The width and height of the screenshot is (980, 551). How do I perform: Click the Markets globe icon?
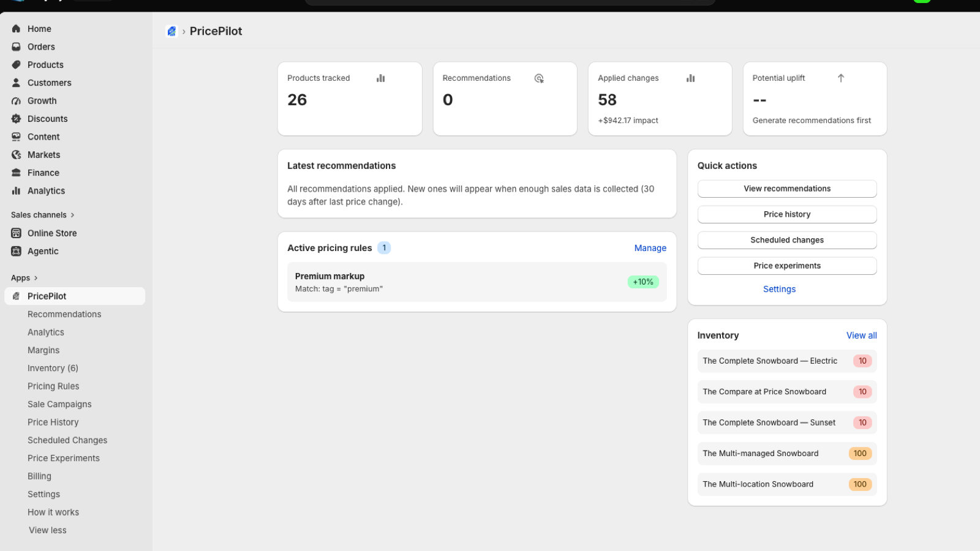coord(16,155)
